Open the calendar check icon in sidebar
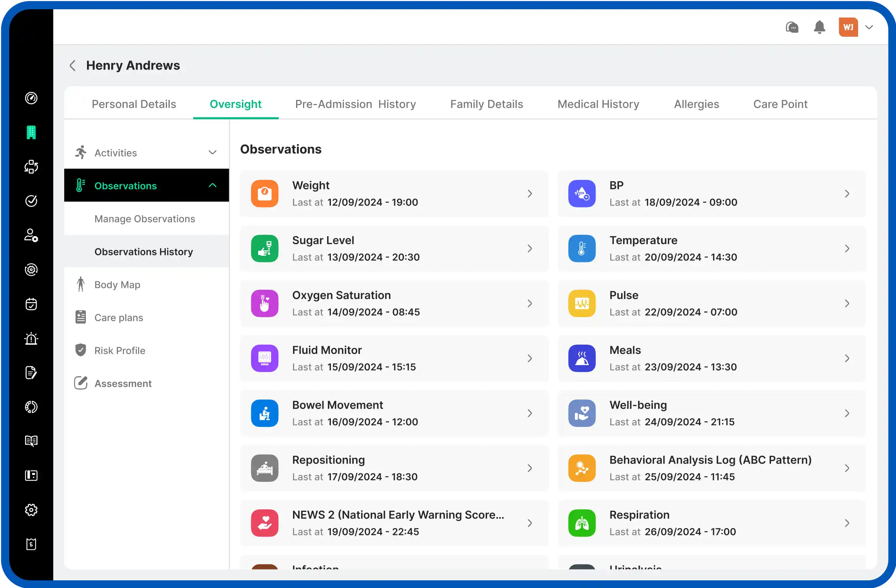 [31, 304]
